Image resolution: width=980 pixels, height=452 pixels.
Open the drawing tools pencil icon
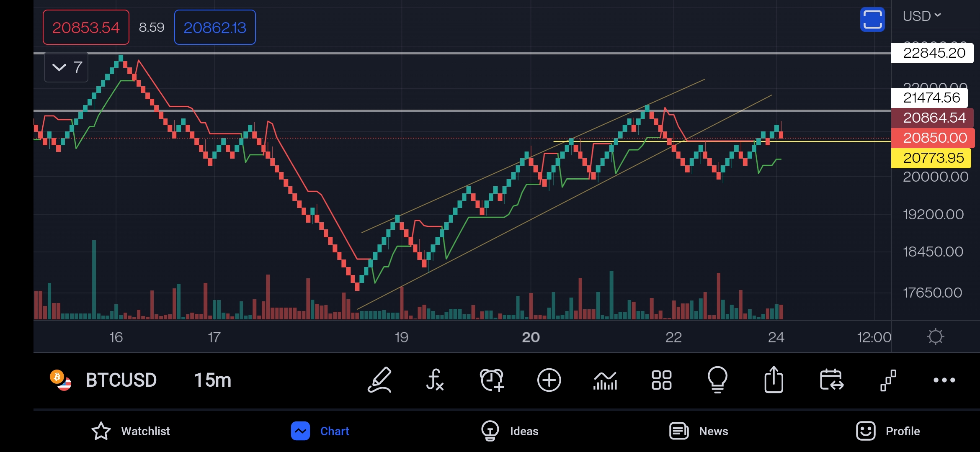[379, 380]
